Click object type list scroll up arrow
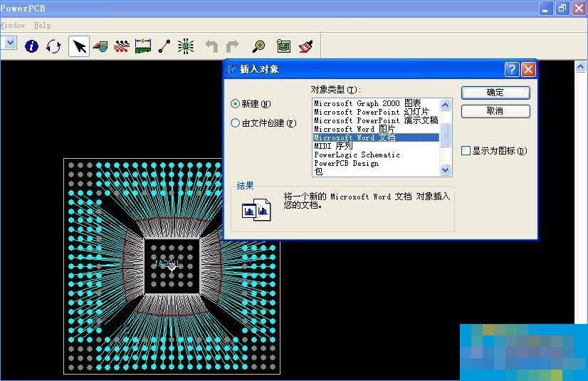Viewport: 588px width, 381px height. [445, 105]
